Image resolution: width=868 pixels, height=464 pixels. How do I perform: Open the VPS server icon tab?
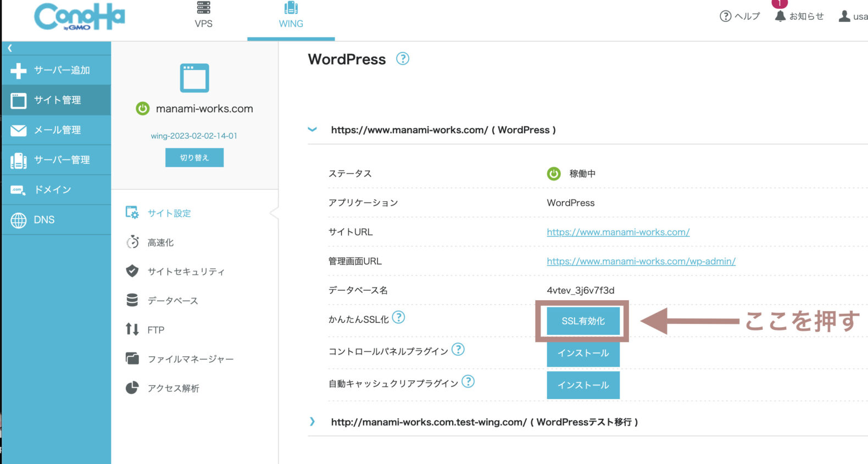click(x=203, y=15)
